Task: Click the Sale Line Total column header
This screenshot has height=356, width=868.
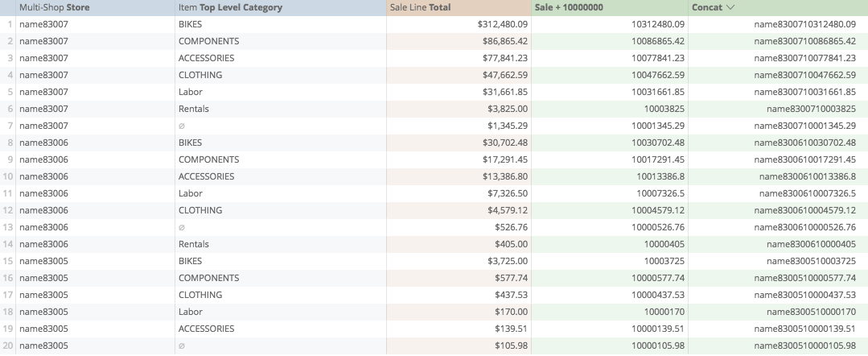Action: pos(459,8)
